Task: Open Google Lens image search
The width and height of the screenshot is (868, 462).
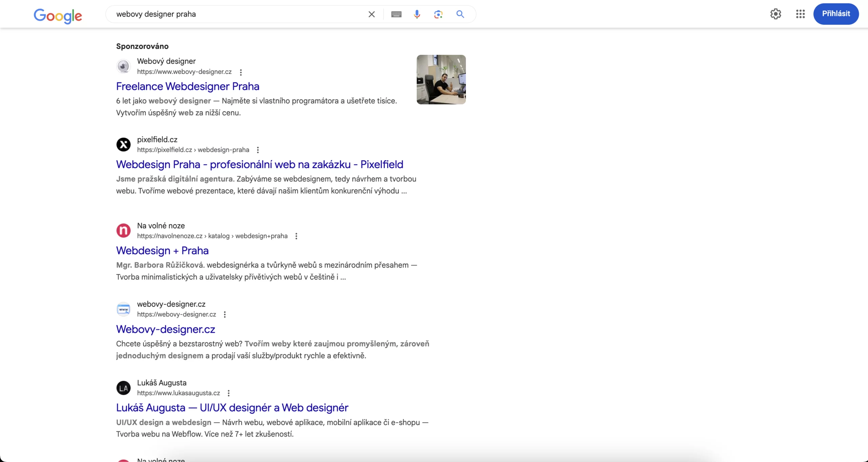Action: pos(438,14)
